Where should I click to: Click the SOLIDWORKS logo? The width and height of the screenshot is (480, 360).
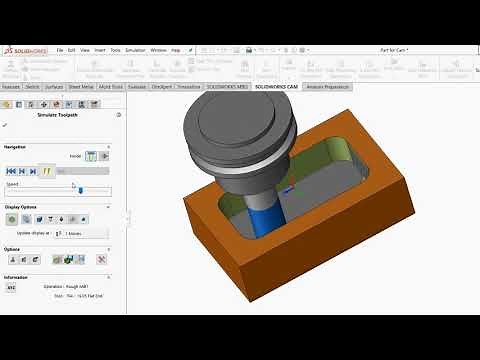25,51
